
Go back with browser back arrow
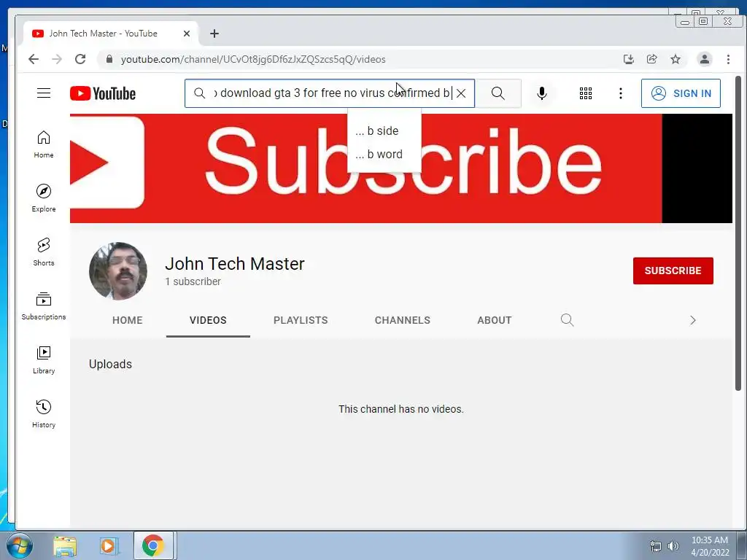coord(34,59)
